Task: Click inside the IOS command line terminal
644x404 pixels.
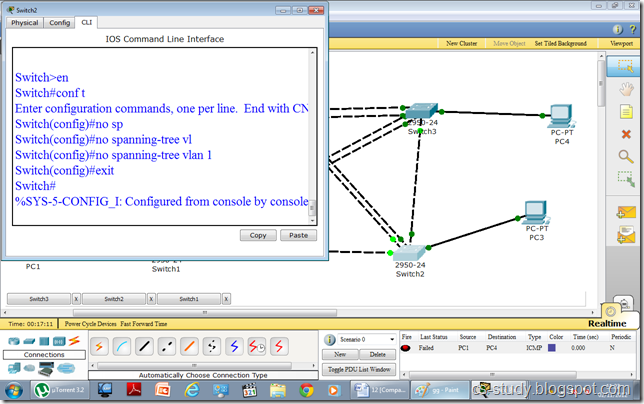Action: pyautogui.click(x=160, y=140)
